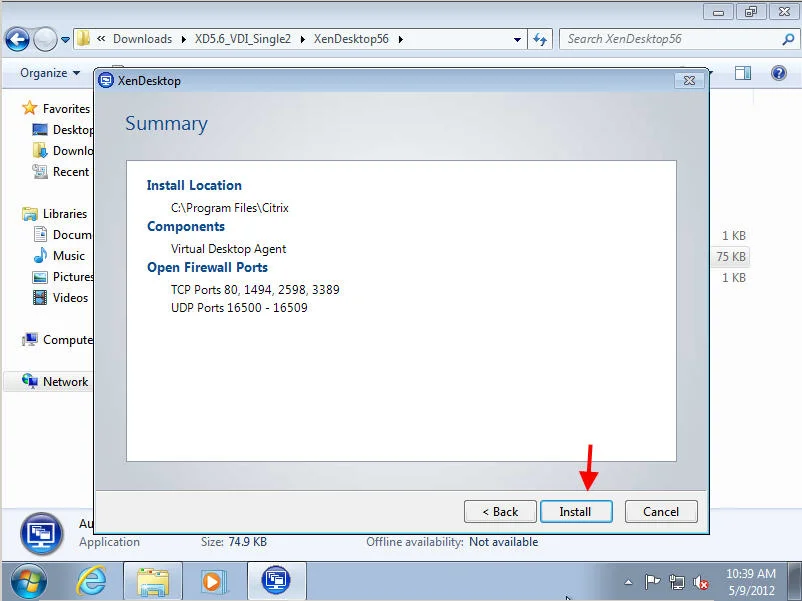The width and height of the screenshot is (802, 601).
Task: Restore down the Explorer window
Action: click(x=750, y=12)
